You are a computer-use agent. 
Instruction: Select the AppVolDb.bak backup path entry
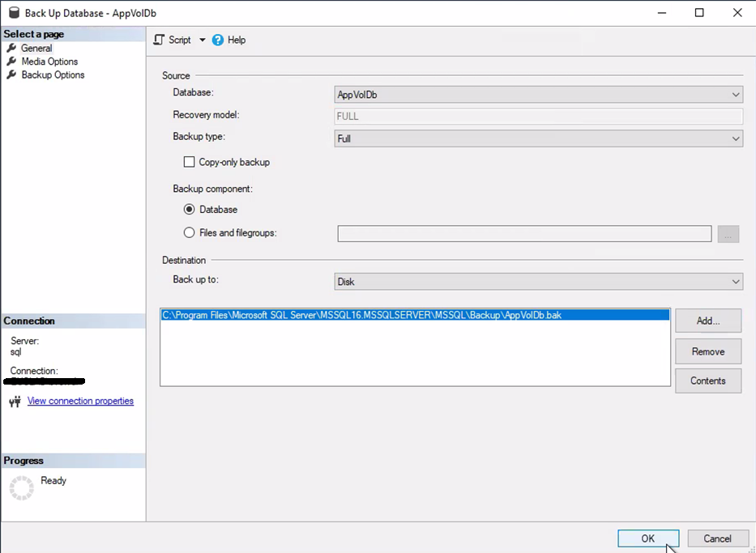pyautogui.click(x=361, y=315)
